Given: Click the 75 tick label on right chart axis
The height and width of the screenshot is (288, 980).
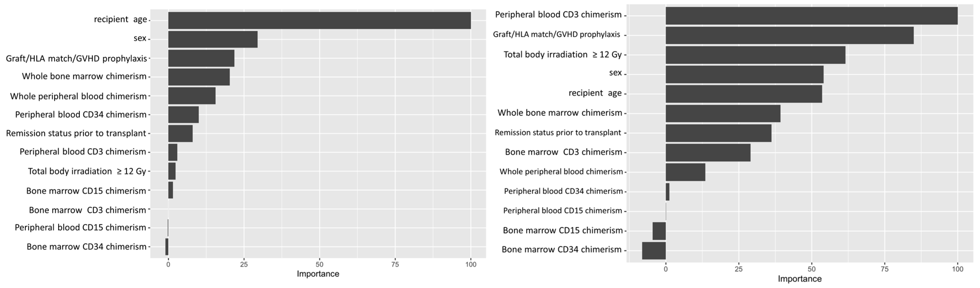Looking at the screenshot, I should pyautogui.click(x=884, y=269).
